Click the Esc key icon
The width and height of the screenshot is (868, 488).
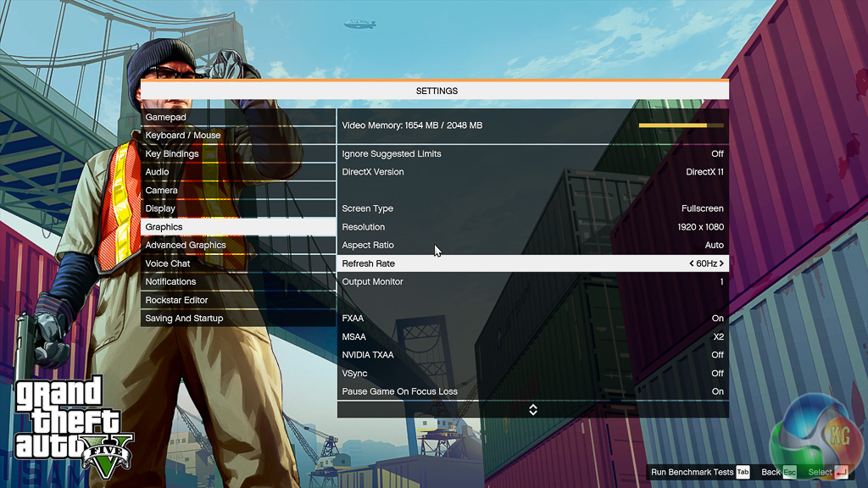(x=790, y=472)
